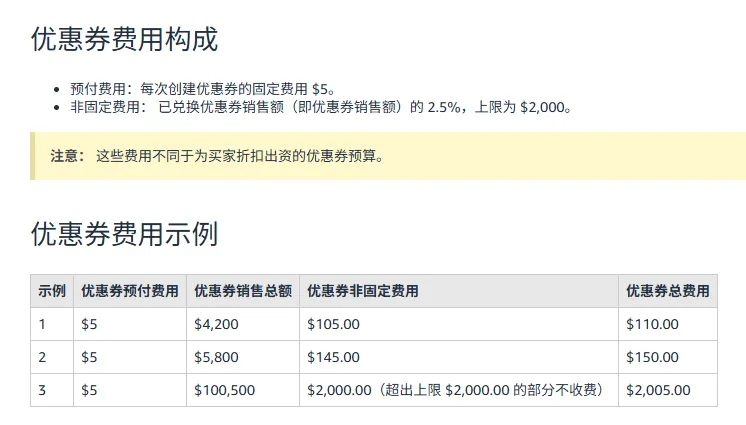Click the $145.00 variable fee cell
Viewport: 746px width, 425px height.
tap(333, 357)
